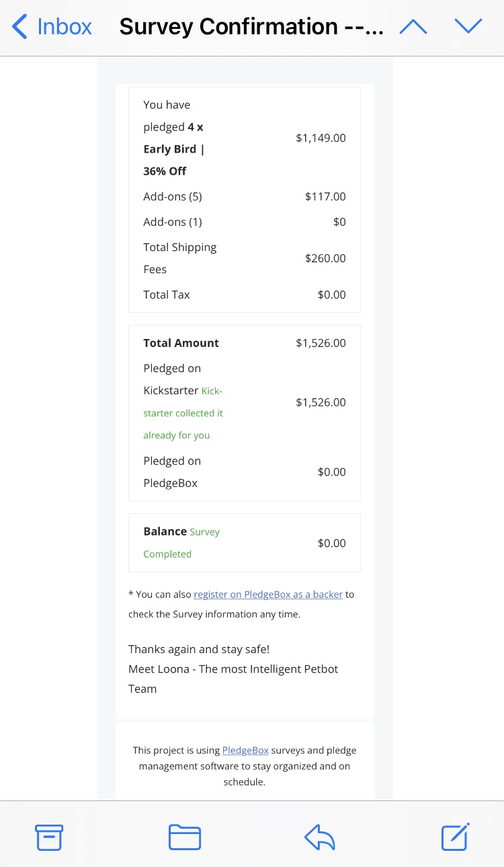The height and width of the screenshot is (867, 504).
Task: Tap the 'Early Bird | 36% Off' pledge text
Action: 174,160
